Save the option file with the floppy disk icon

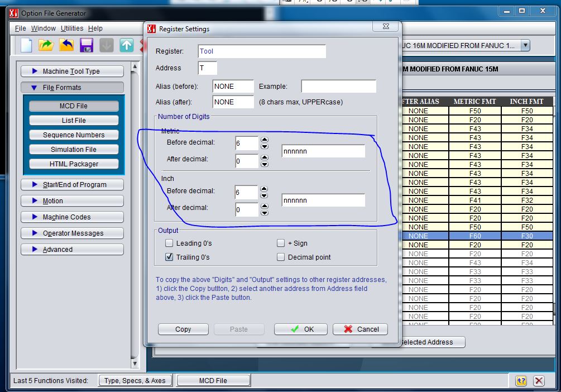coord(86,45)
